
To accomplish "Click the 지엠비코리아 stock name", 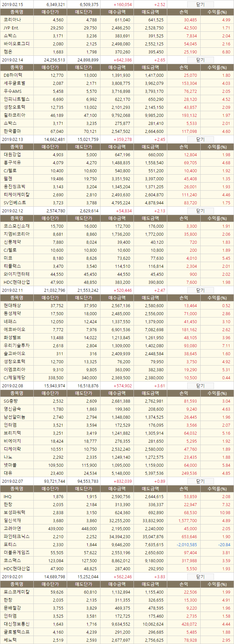I will pos(17,234).
